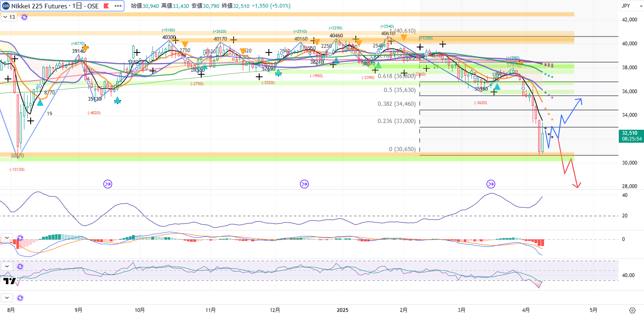Click the 40460 swing high label
Image resolution: width=644 pixels, height=314 pixels.
[x=337, y=36]
